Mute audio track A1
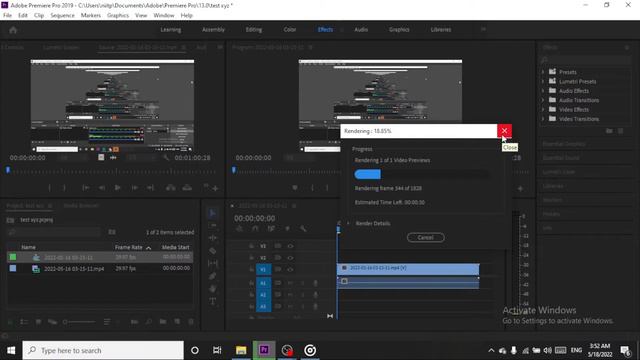The width and height of the screenshot is (640, 360). 290,283
